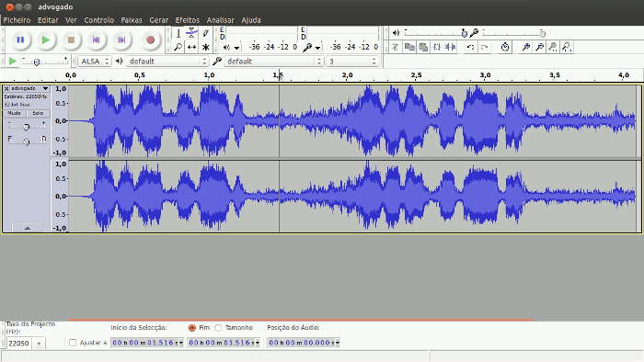Click the Cut scissors icon
644x362 pixels.
point(395,47)
